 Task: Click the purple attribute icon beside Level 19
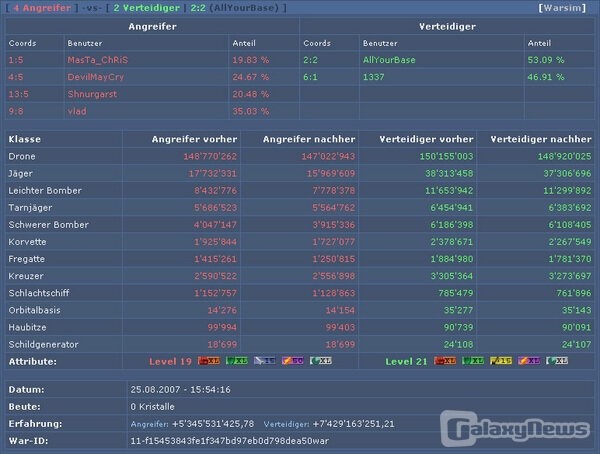291,360
